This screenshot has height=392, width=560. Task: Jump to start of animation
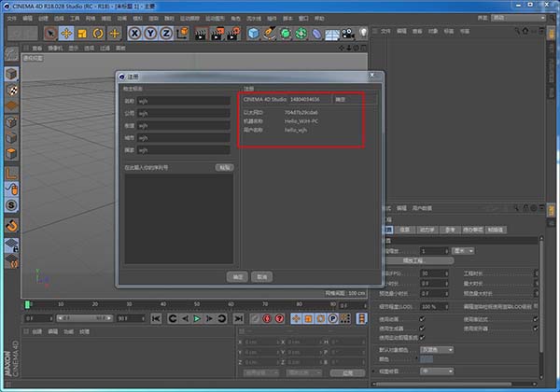156,318
